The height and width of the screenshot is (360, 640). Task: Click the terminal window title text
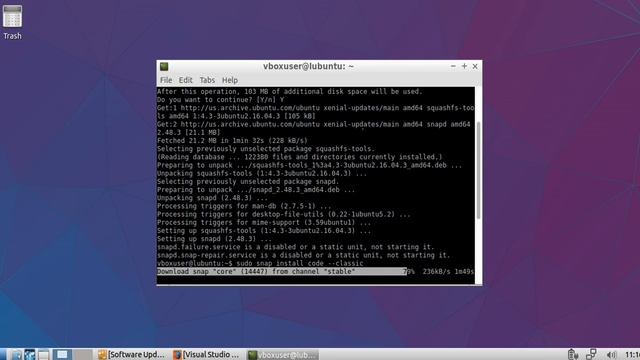(308, 66)
